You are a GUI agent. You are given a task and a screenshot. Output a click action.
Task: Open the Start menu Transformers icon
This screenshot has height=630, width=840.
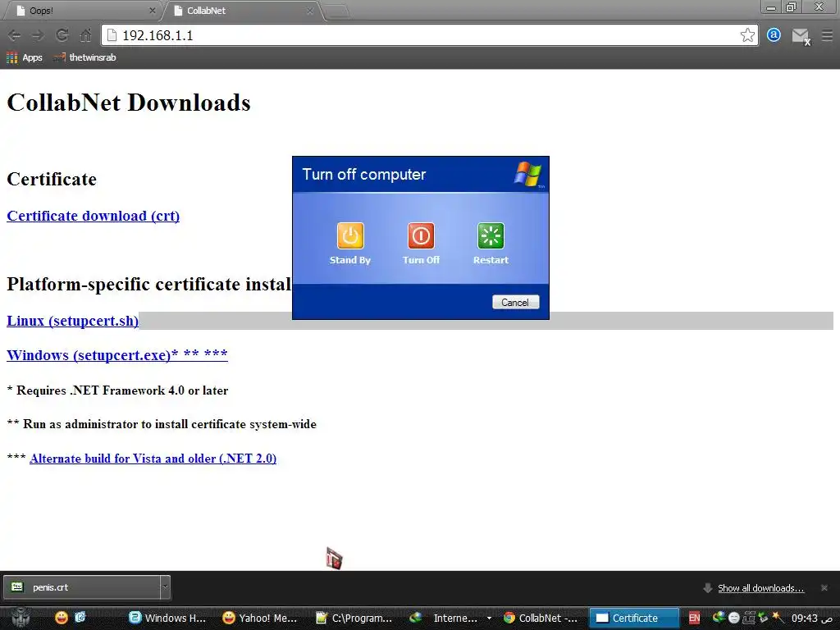(x=21, y=618)
